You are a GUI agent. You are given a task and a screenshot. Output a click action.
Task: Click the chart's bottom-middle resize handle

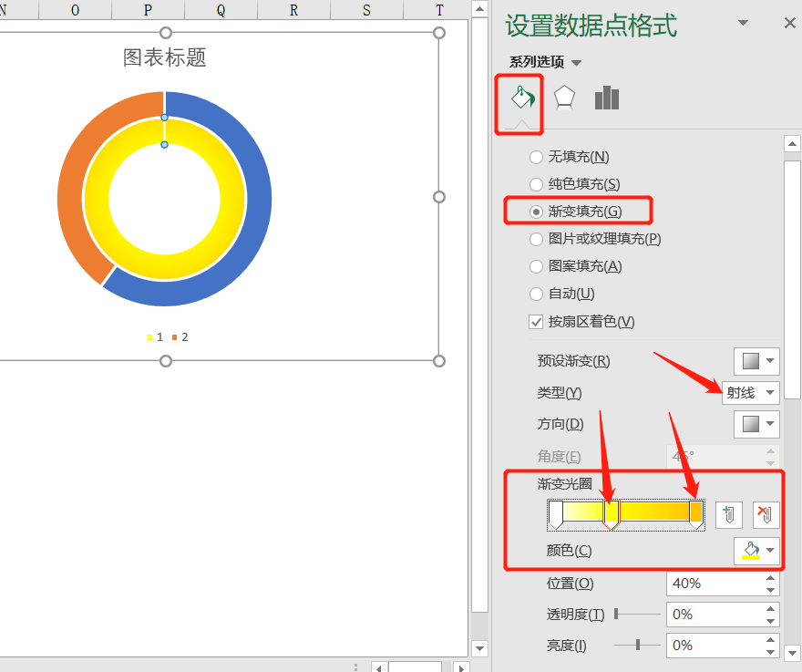[165, 361]
